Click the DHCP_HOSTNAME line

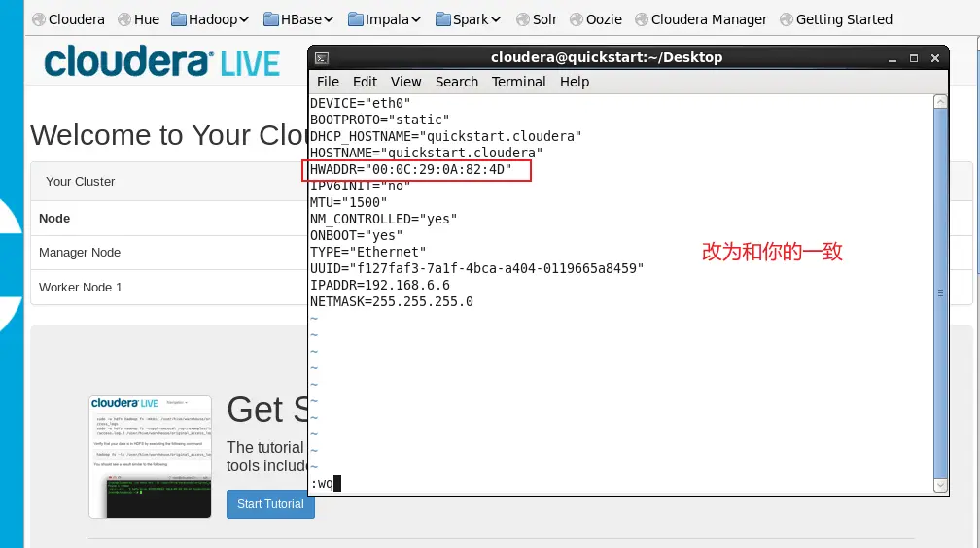(x=445, y=136)
